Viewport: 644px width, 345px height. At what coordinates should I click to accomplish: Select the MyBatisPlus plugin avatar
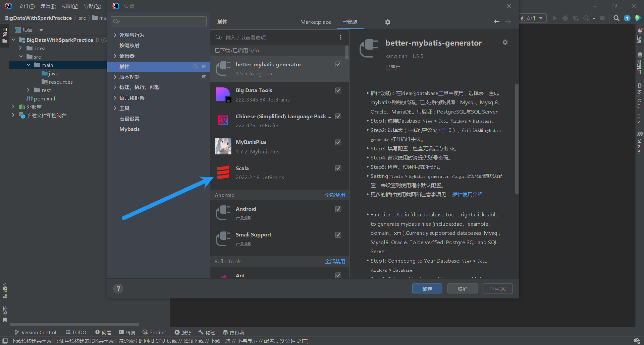(x=223, y=146)
